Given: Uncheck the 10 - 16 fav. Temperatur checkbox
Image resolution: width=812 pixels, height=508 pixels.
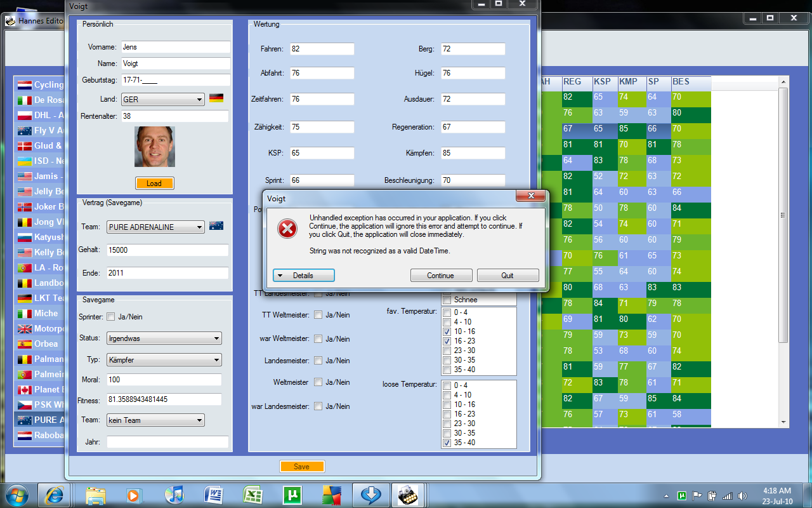Looking at the screenshot, I should 447,331.
